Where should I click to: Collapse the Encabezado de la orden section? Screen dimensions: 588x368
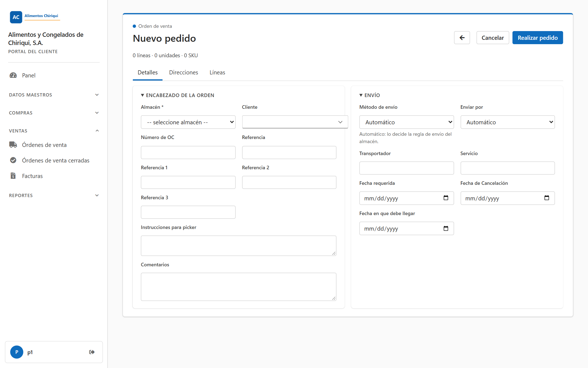[177, 95]
